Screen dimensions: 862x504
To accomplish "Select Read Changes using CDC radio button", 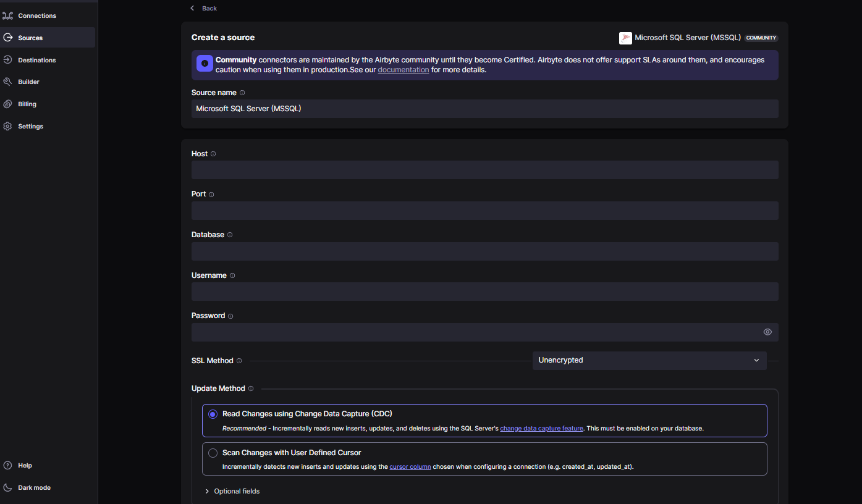I will point(213,414).
